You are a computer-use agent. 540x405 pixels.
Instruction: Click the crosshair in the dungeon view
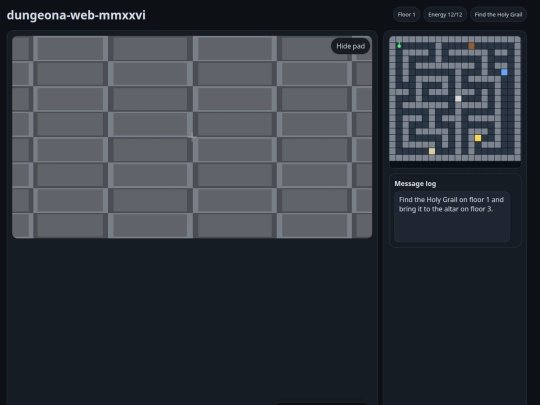pos(192,137)
